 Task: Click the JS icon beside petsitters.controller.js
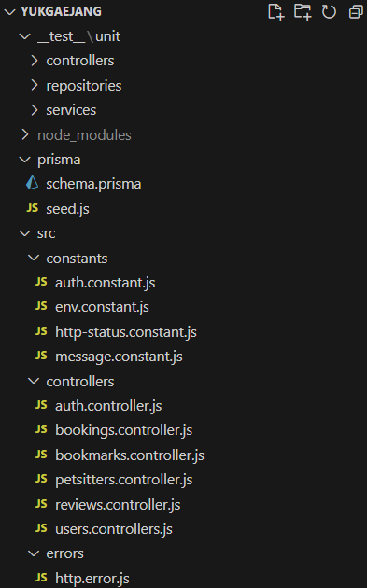(41, 479)
